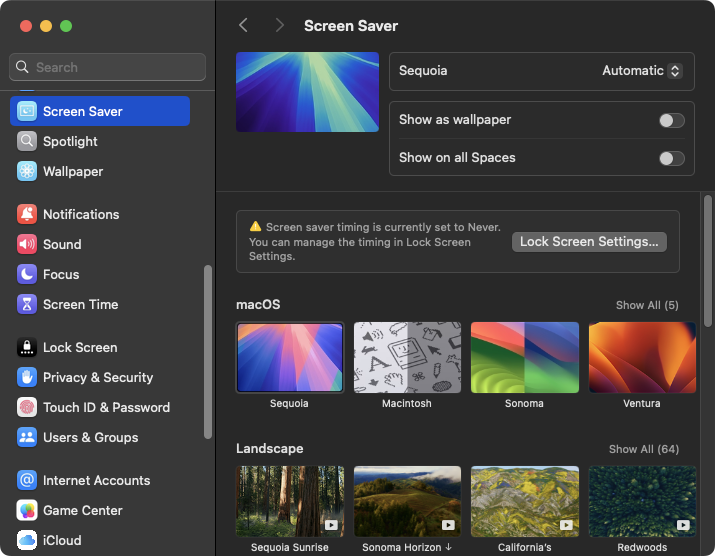Click the iCloud cloud icon
Screen dimensions: 715x556
tap(27, 540)
